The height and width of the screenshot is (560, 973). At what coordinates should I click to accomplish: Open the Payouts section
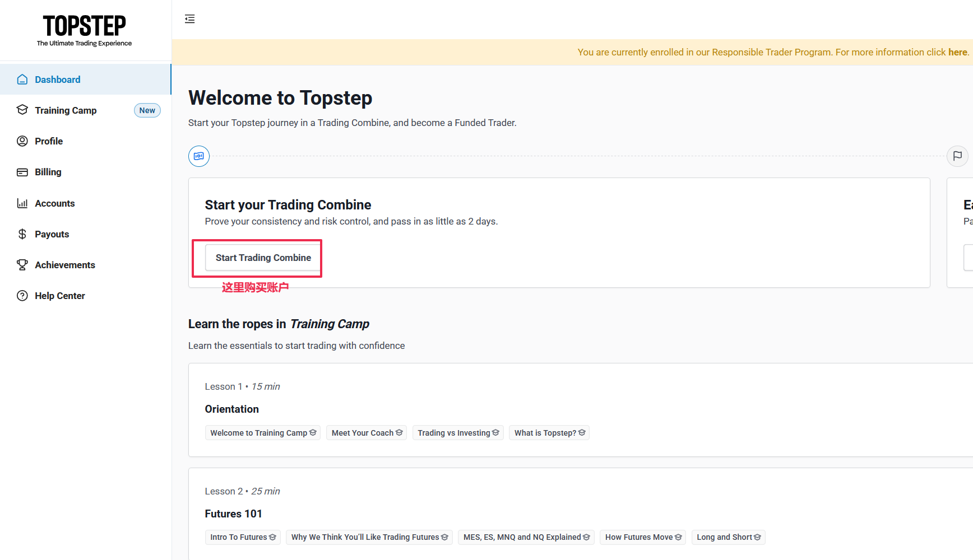[x=85, y=234]
